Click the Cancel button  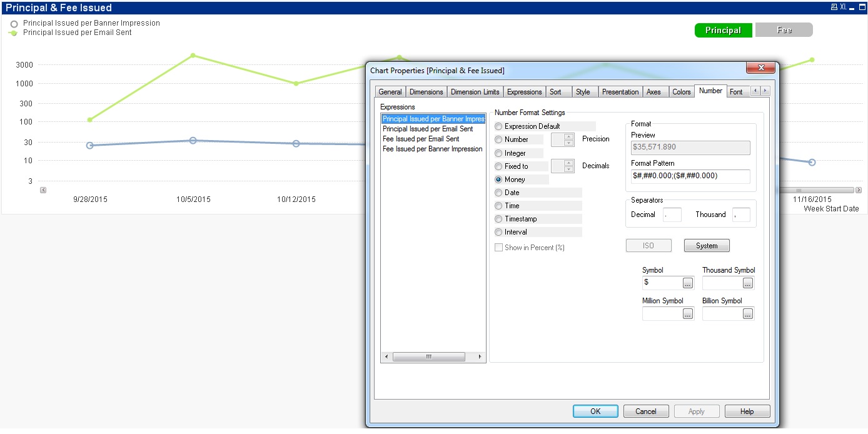(646, 411)
